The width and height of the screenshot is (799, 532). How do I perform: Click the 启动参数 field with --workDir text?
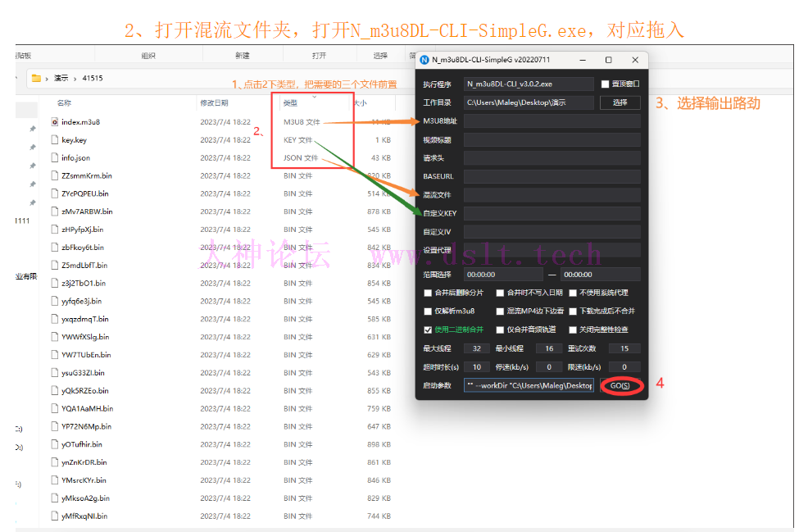(529, 385)
